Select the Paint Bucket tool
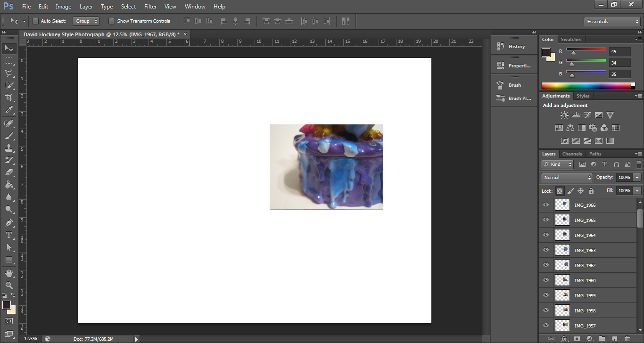 pos(9,185)
